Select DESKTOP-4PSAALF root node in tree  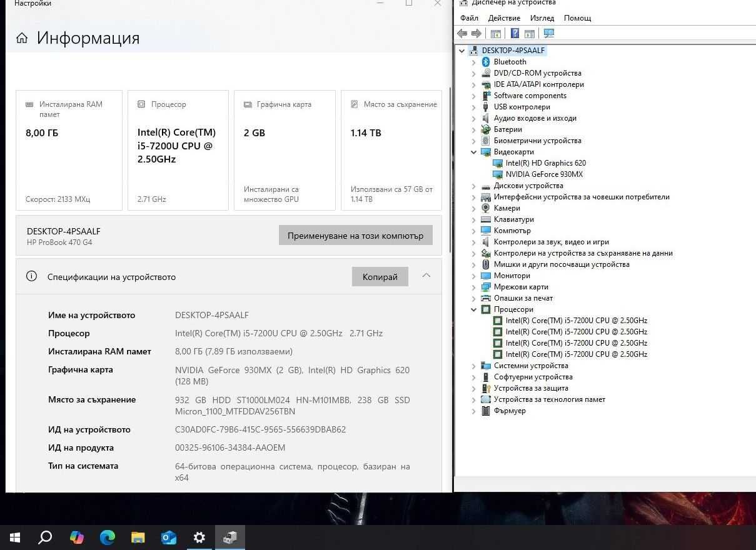(513, 51)
